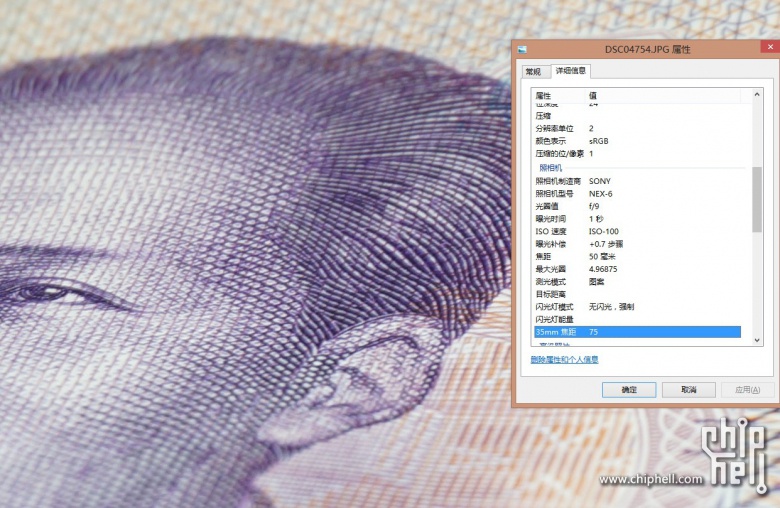
Task: Select the 照相机型号 NEX-6 row
Action: [x=638, y=194]
